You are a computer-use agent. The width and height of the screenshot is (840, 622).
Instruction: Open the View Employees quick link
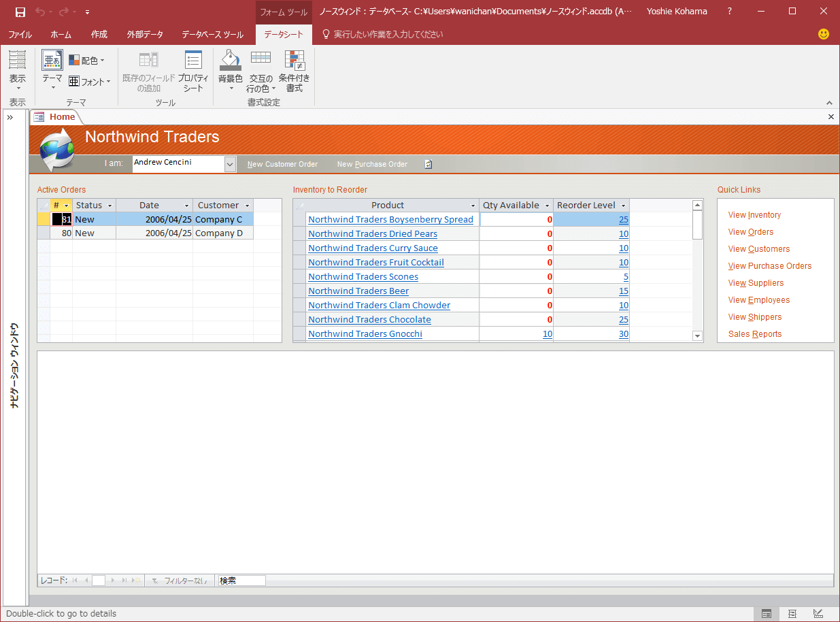coord(759,300)
